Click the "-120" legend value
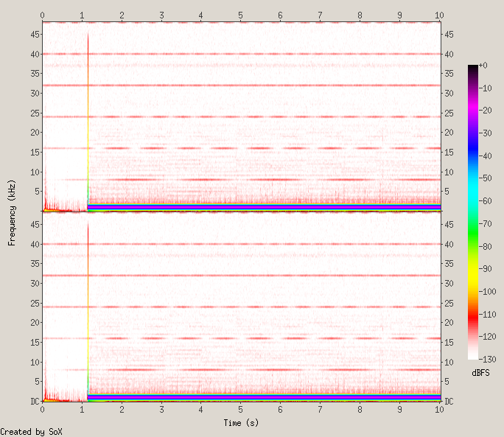Image resolution: width=504 pixels, height=437 pixels. tap(487, 337)
